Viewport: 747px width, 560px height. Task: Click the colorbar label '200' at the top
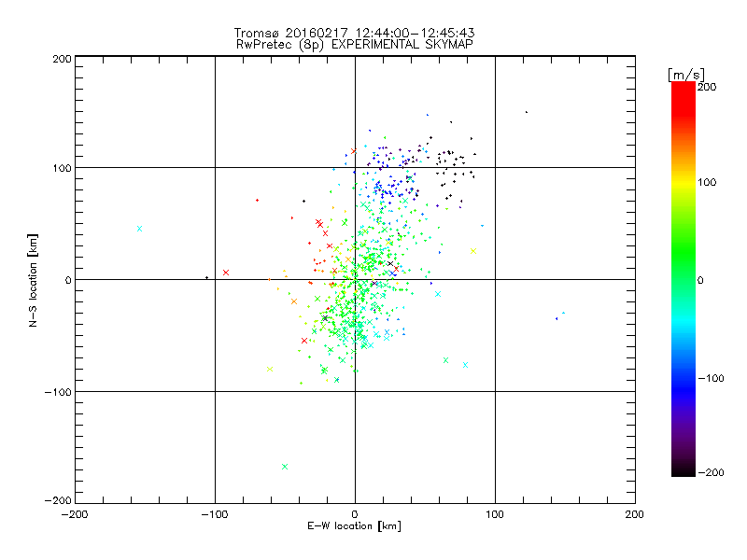(x=707, y=87)
